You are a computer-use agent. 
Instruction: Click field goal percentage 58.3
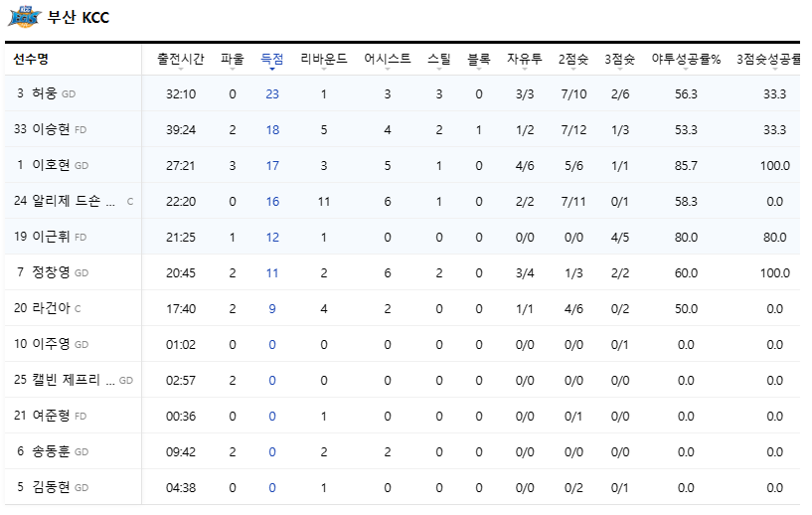(686, 202)
